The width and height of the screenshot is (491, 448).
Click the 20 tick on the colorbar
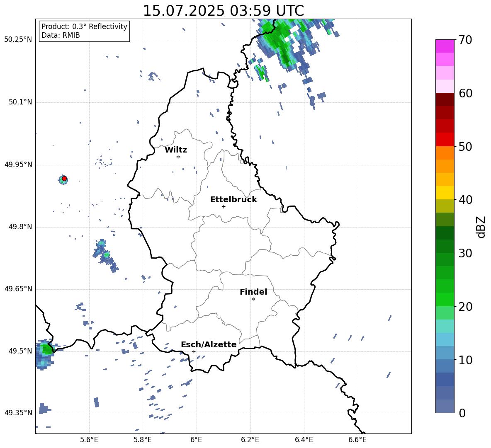coord(465,306)
